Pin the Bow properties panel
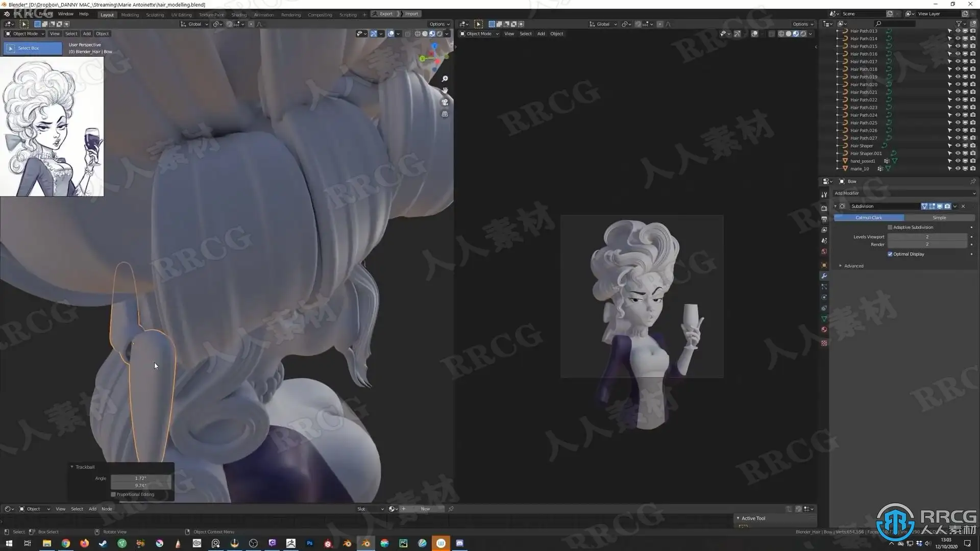 pyautogui.click(x=973, y=181)
